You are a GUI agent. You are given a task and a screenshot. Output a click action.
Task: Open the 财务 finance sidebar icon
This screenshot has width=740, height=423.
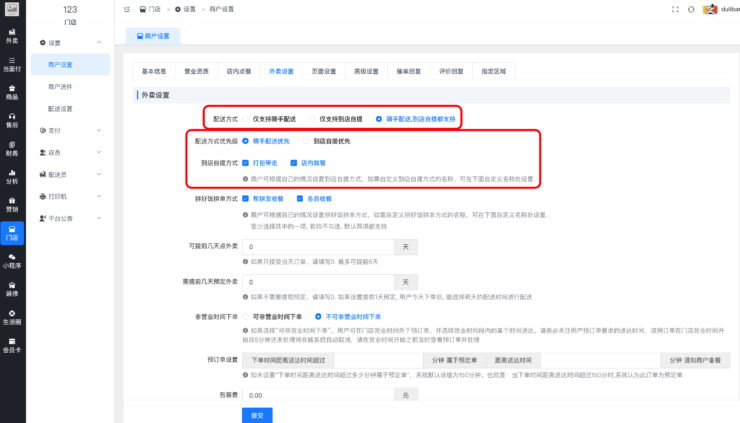pyautogui.click(x=12, y=148)
